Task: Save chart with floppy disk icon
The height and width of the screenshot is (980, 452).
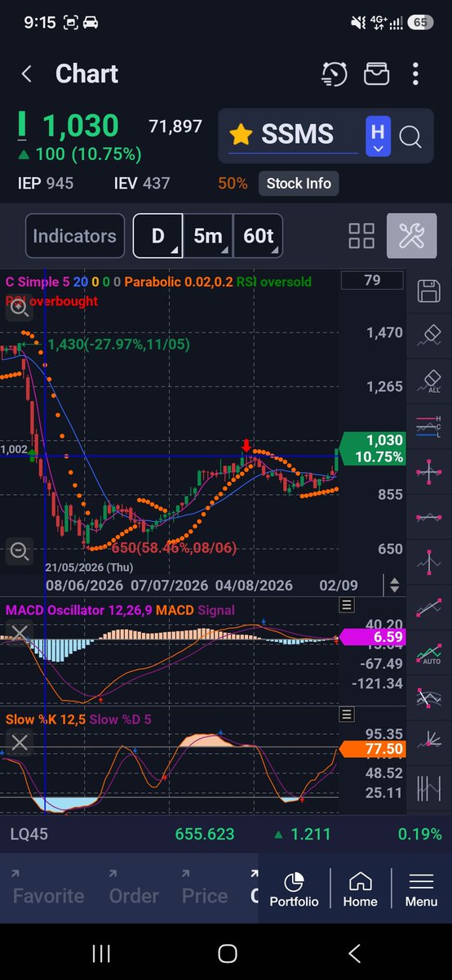Action: pyautogui.click(x=429, y=292)
